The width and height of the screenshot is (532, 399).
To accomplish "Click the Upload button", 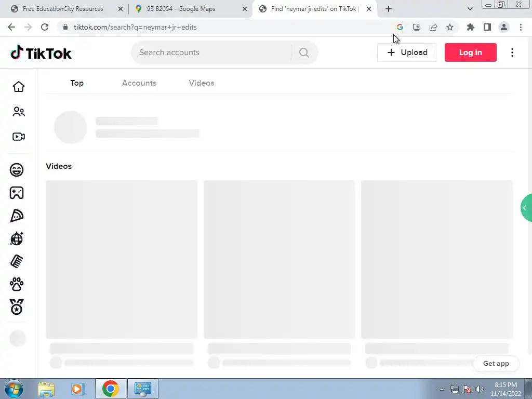I will tap(407, 52).
